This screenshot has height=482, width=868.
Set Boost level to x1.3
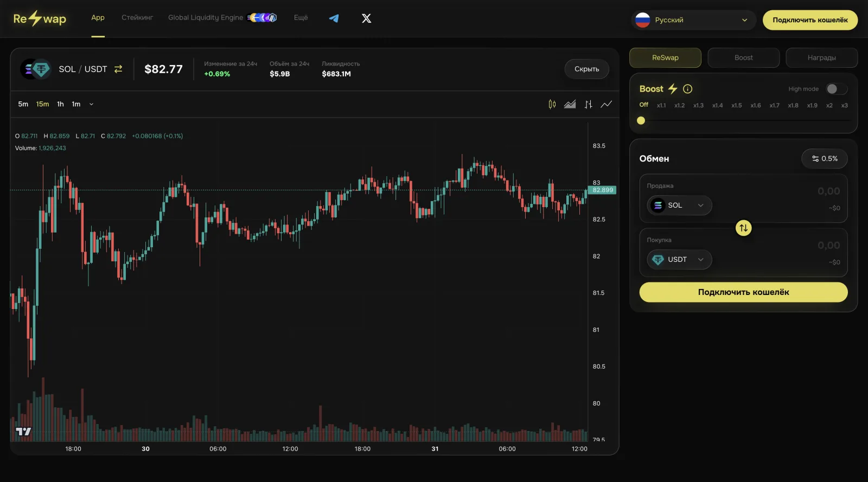click(x=699, y=105)
